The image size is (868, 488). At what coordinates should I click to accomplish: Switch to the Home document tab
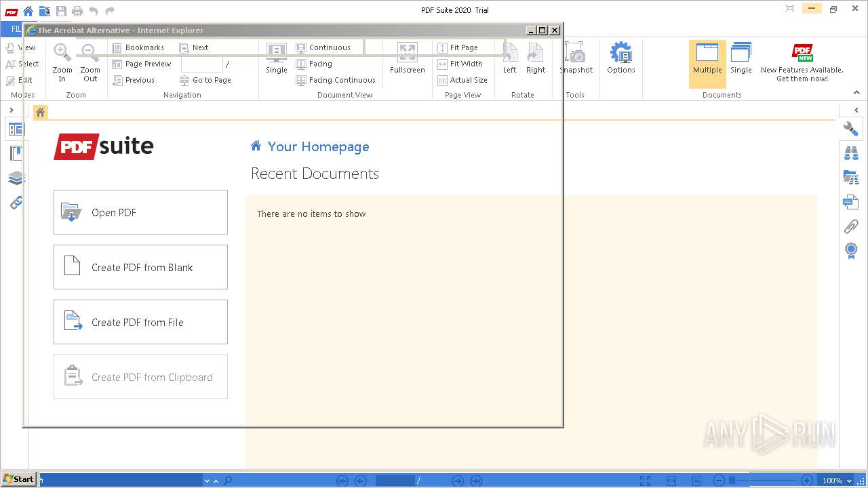click(41, 113)
